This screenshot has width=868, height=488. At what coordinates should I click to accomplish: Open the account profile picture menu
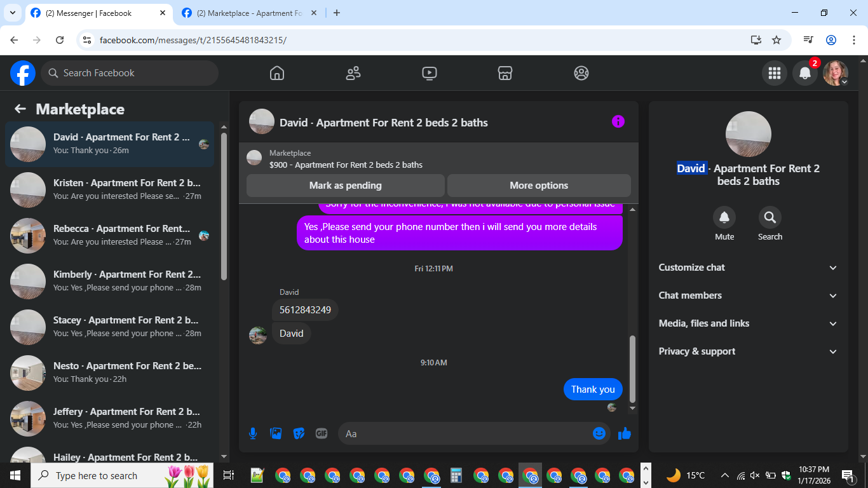(x=836, y=73)
